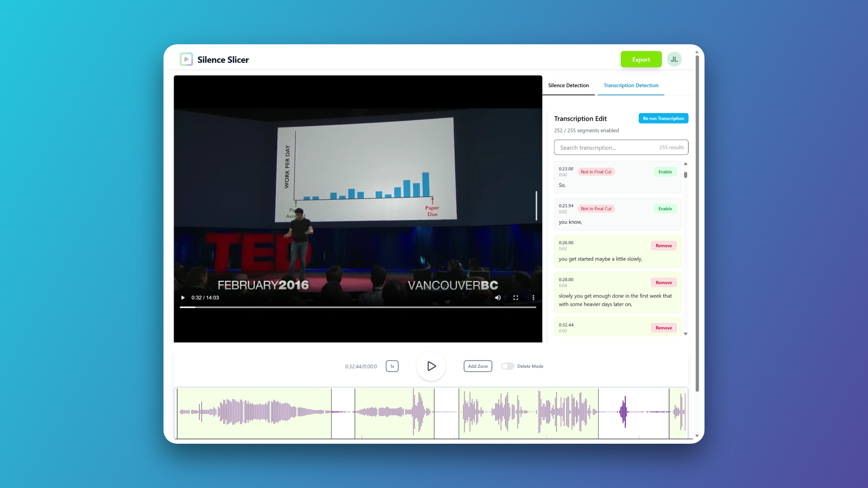
Task: Click the Transcription Edit heading
Action: coord(580,118)
